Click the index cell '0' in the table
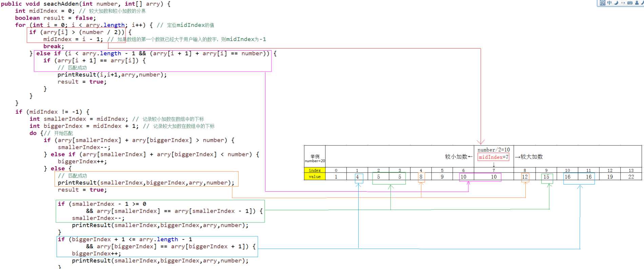644x269 pixels. click(336, 170)
